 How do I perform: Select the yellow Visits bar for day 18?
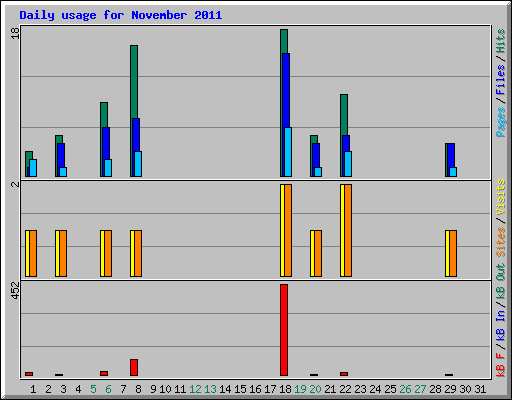pos(282,230)
